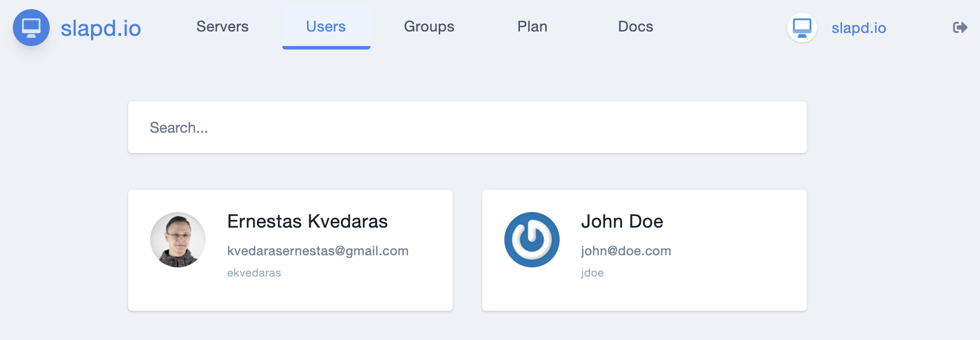Click John Doe's power symbol avatar

coord(532,240)
